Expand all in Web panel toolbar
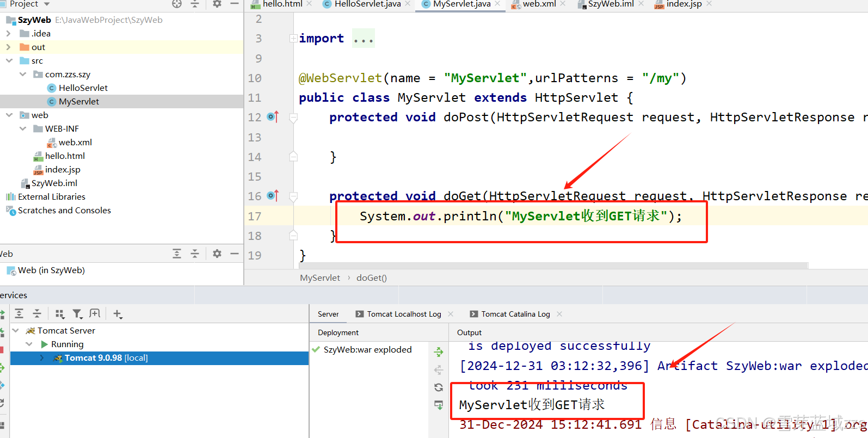The width and height of the screenshot is (868, 438). pos(177,254)
